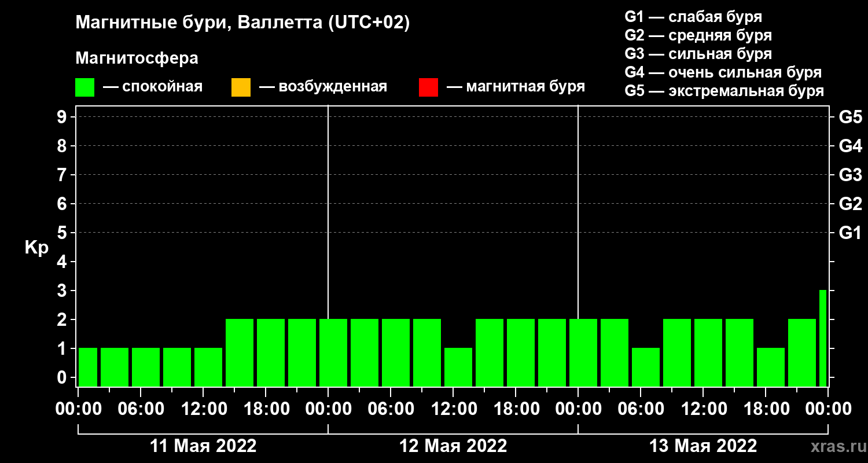The image size is (868, 463).
Task: Click the green 'спокойная' legend swatch
Action: pos(85,87)
